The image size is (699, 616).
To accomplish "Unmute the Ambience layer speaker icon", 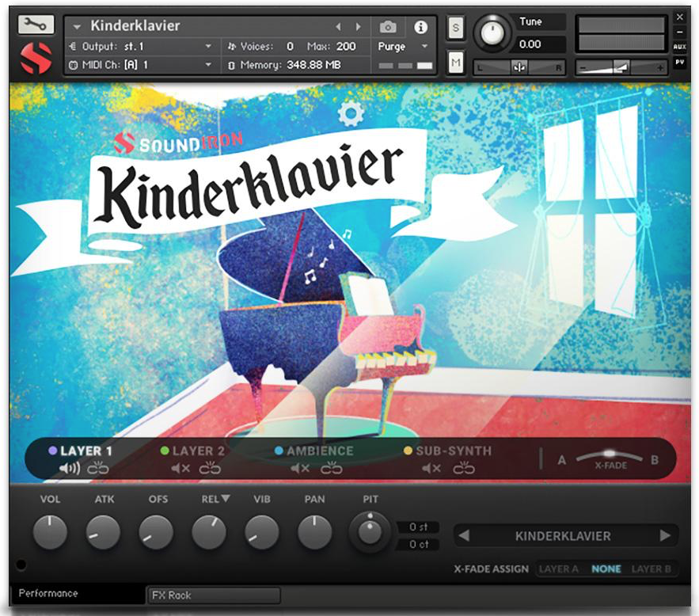I will (x=300, y=469).
